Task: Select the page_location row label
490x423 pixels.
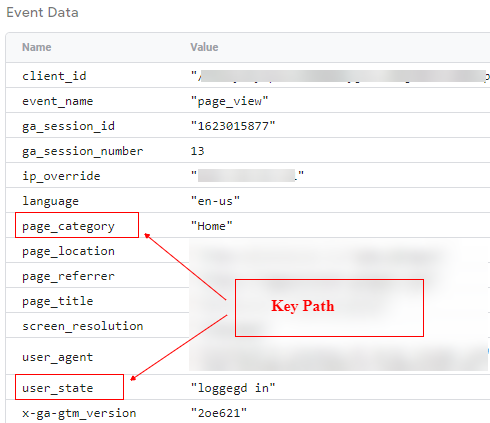Action: pos(68,251)
